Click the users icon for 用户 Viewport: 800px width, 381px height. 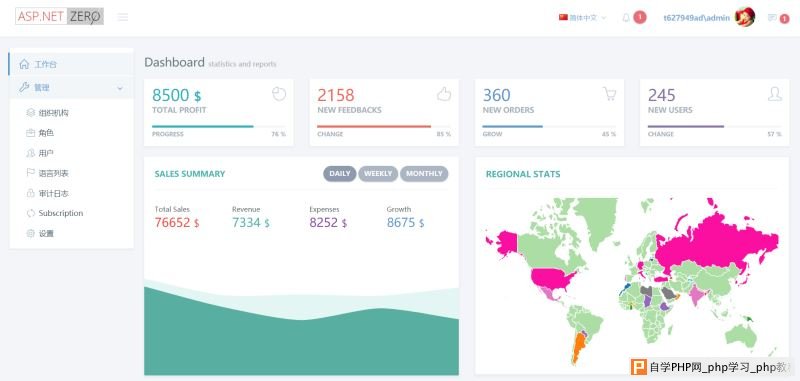[31, 153]
